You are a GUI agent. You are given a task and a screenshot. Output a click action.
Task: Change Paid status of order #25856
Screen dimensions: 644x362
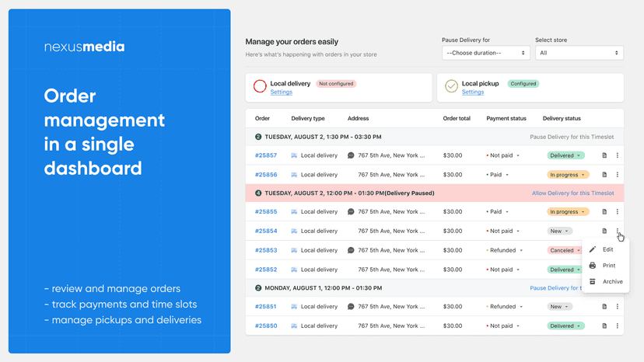pyautogui.click(x=497, y=175)
